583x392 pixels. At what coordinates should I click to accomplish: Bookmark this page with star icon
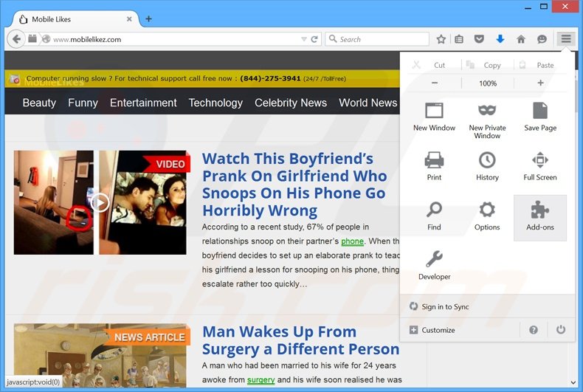[x=441, y=39]
